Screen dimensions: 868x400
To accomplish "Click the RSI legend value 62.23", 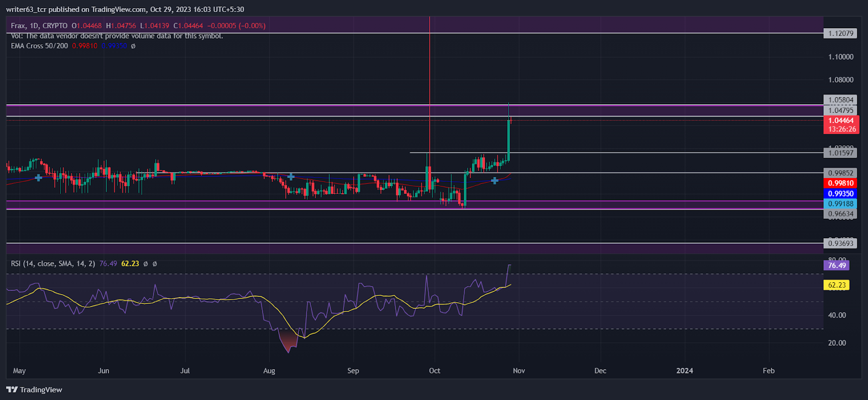I will coord(130,264).
